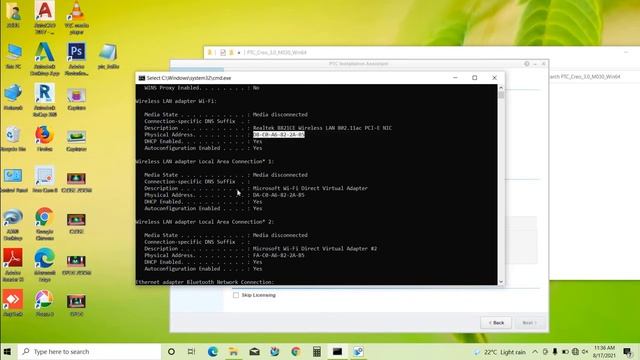Click 'Microsoft Wi-Fi Direct Virtual Adapter #2' text
Screen dimensions: 640x360
315,249
